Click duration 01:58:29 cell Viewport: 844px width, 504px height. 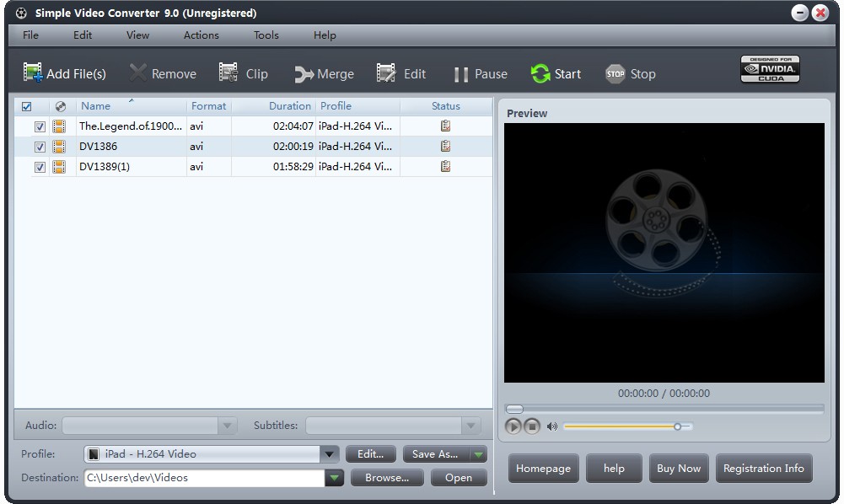click(293, 167)
